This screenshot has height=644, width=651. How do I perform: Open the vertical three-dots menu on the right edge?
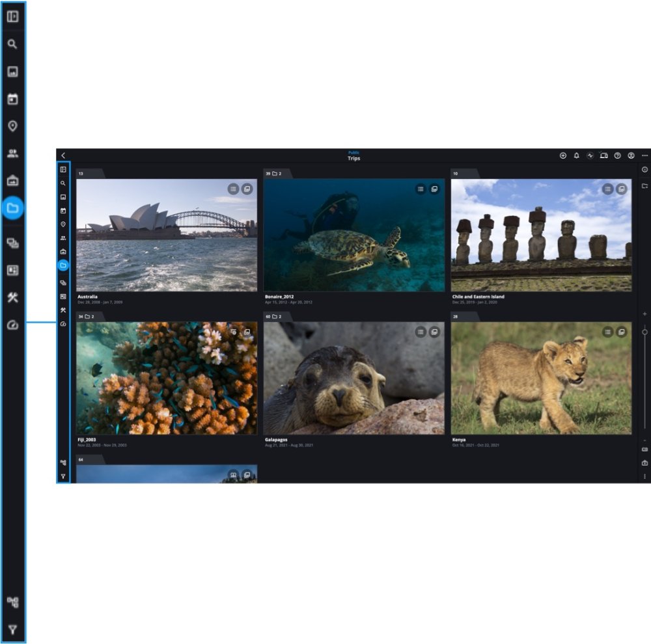pos(644,476)
